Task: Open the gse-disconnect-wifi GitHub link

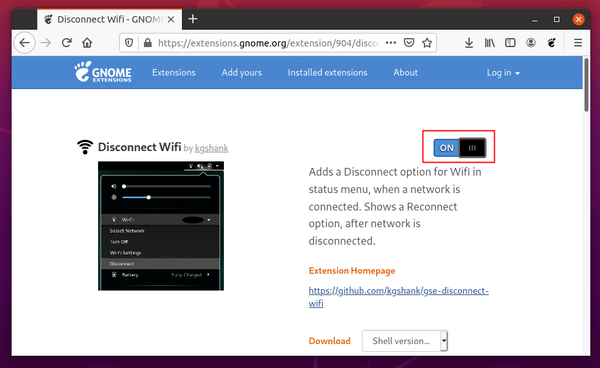Action: (399, 297)
